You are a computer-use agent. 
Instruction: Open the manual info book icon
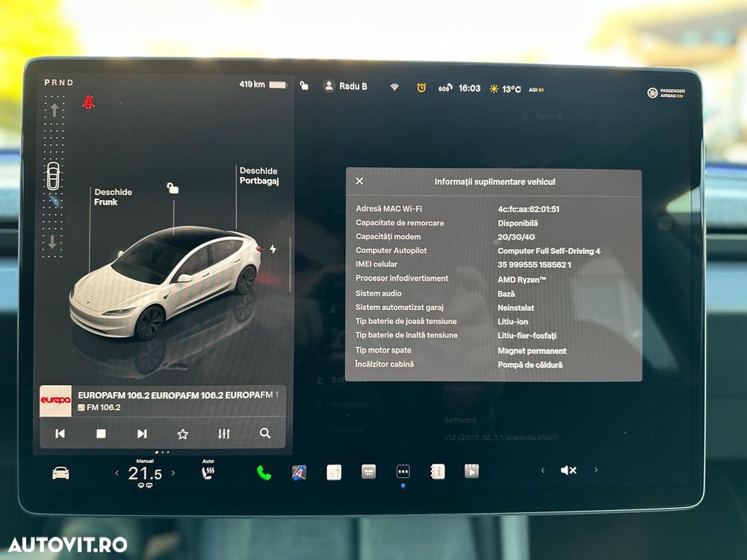click(x=437, y=471)
